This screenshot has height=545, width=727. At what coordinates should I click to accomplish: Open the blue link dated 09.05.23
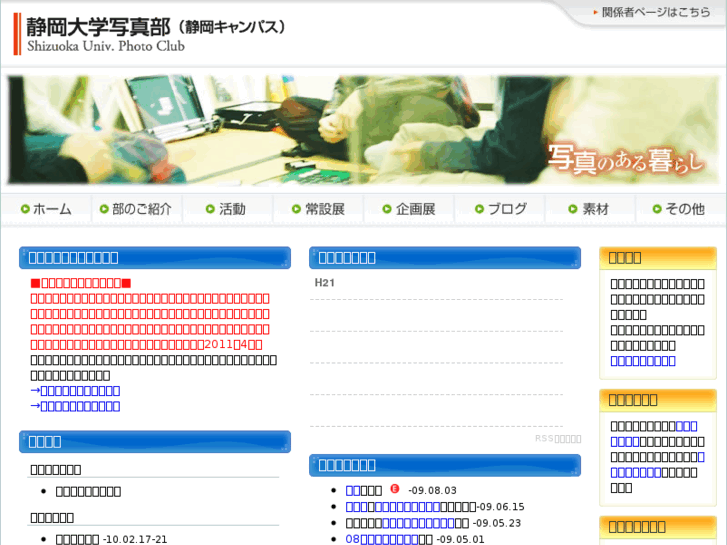pos(418,523)
